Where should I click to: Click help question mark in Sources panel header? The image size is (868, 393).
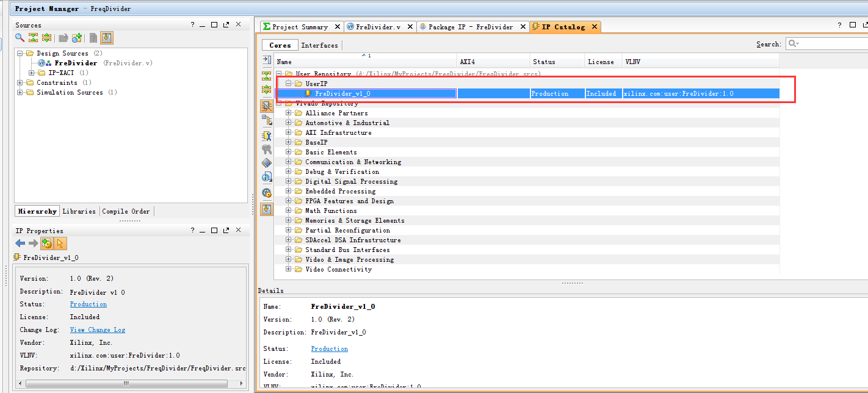point(192,25)
